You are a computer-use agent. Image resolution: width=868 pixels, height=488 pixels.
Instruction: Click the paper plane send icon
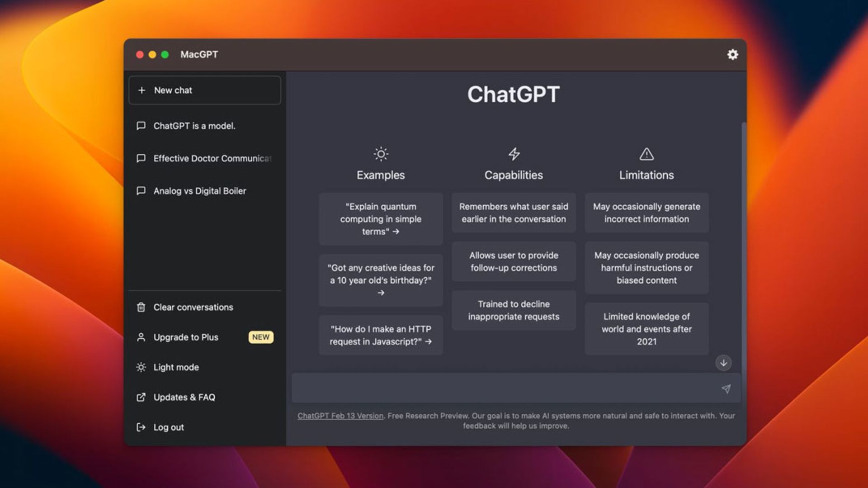pyautogui.click(x=726, y=389)
